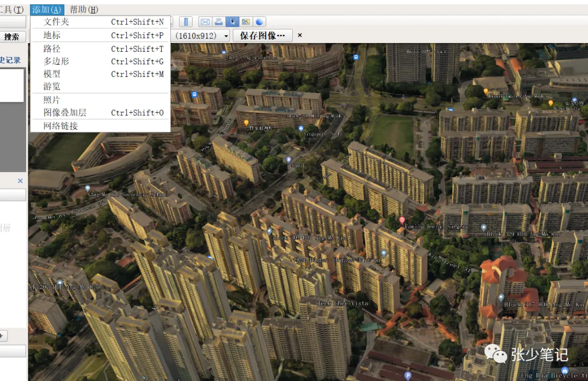Open the 史记录 history link

(x=10, y=60)
